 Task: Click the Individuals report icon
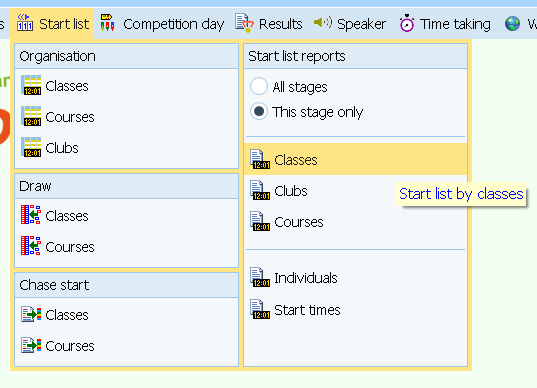[x=260, y=277]
